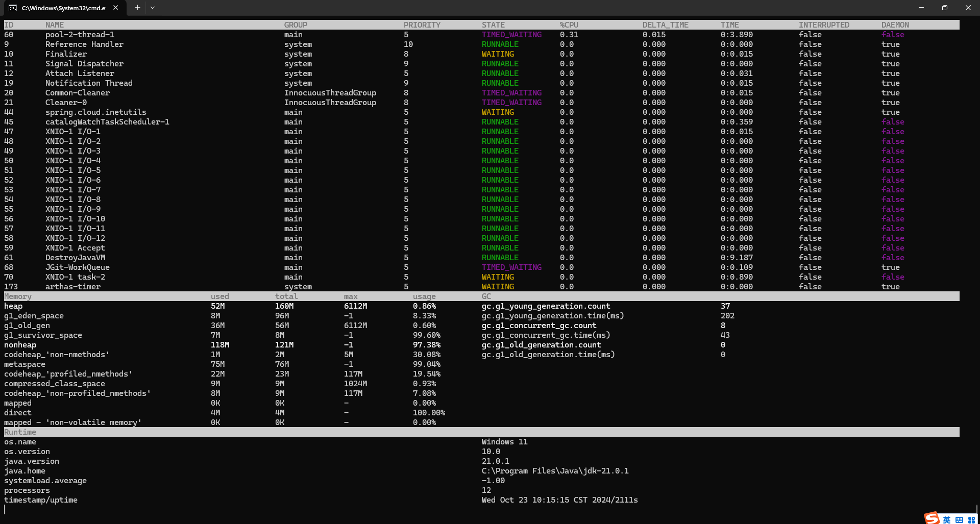Minimize the terminal window

point(921,8)
